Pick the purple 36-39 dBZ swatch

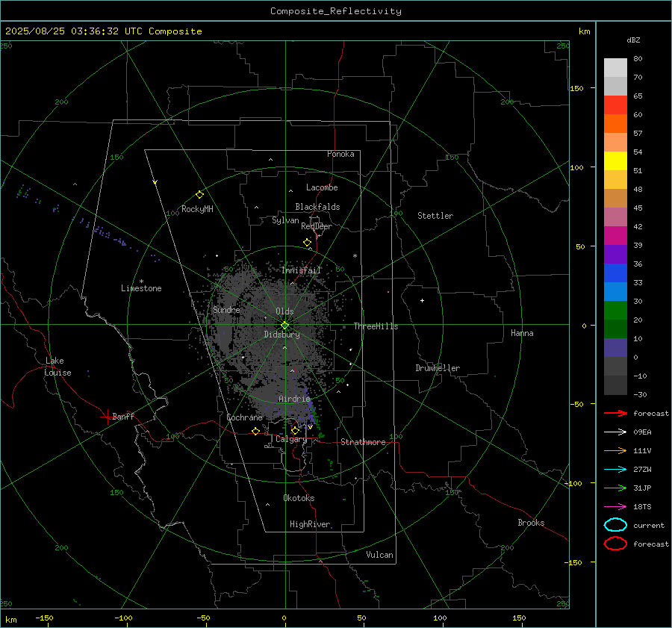click(x=615, y=255)
